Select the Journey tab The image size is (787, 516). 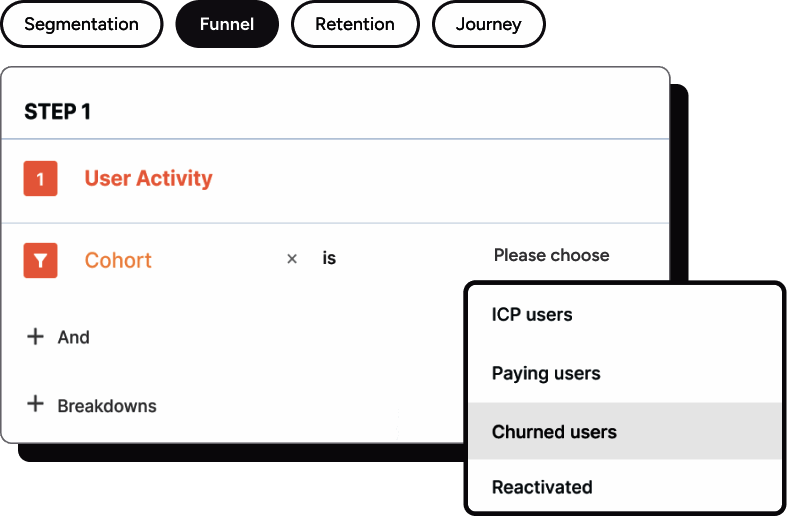point(488,24)
